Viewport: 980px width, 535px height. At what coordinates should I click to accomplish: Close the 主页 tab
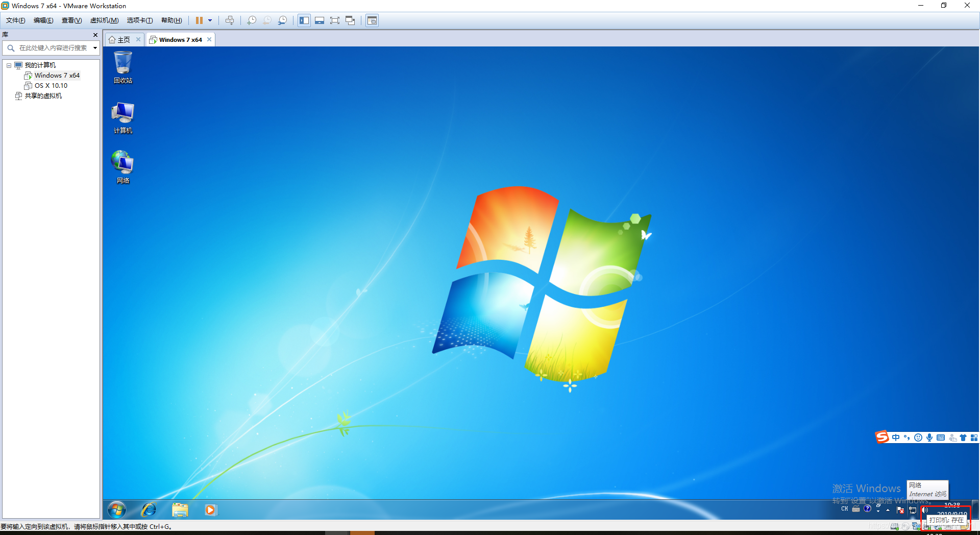(138, 39)
